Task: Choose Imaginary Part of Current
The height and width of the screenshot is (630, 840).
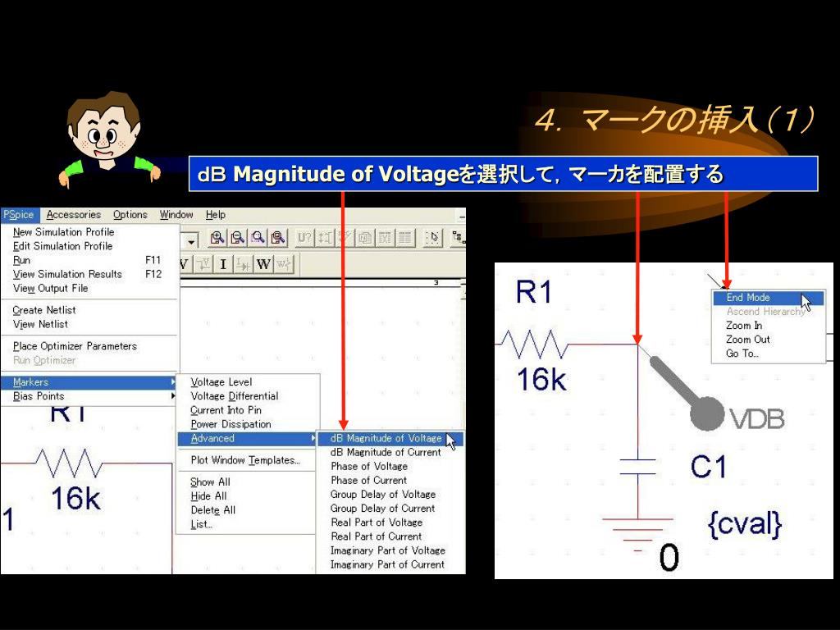Action: (x=390, y=564)
